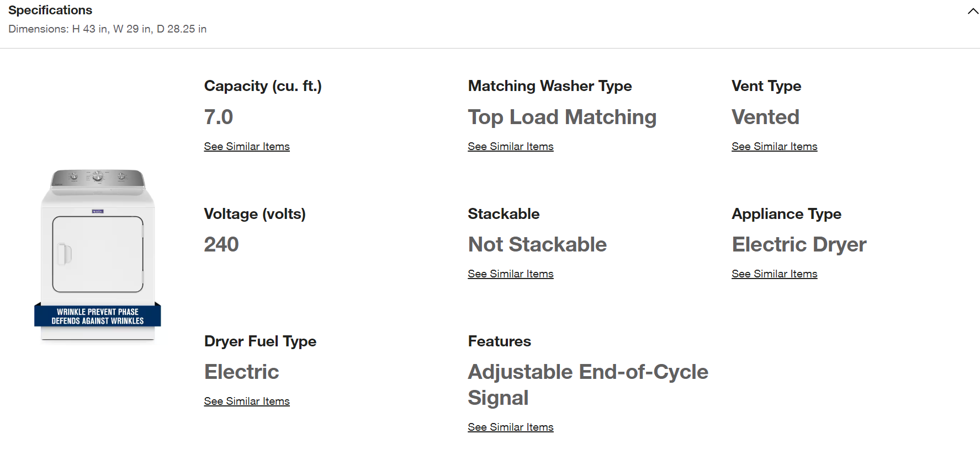Open See Similar Items under Capacity
This screenshot has width=980, height=455.
point(247,146)
